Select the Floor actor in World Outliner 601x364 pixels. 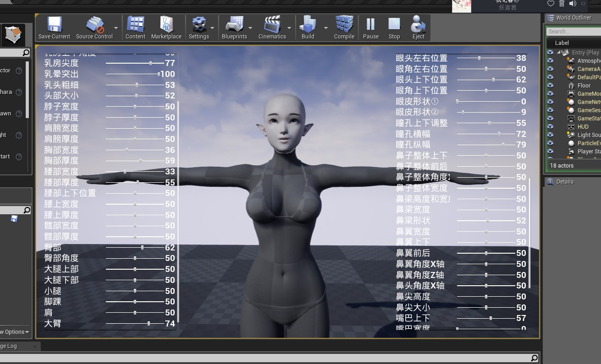[x=584, y=86]
